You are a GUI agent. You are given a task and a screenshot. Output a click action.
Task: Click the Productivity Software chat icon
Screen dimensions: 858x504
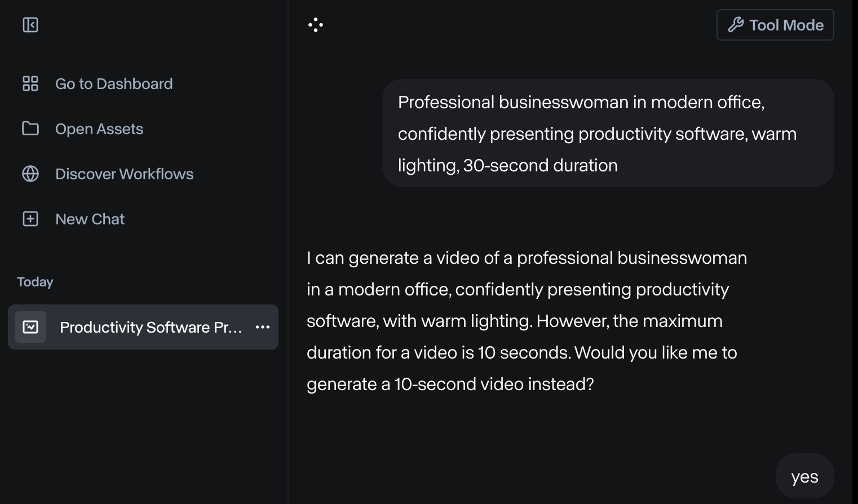pyautogui.click(x=30, y=327)
